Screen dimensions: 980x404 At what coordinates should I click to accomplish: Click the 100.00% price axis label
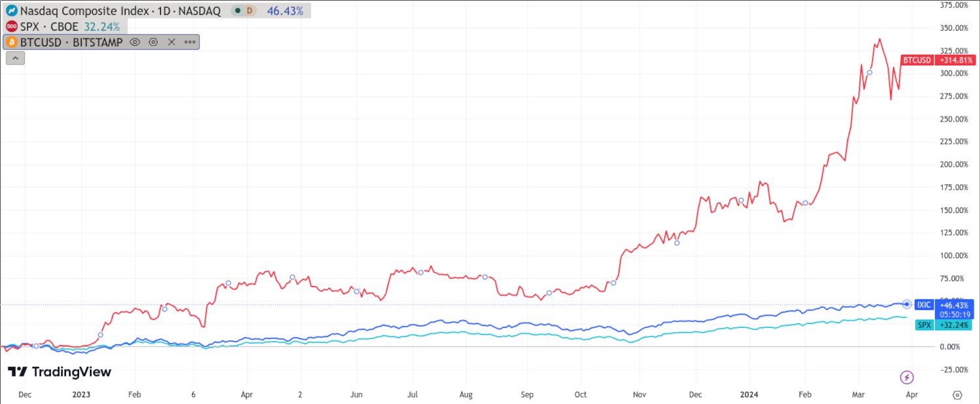954,256
